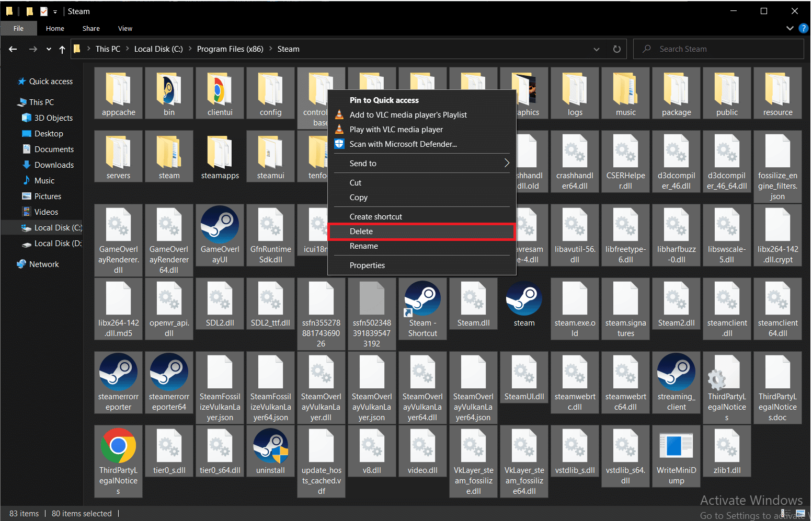
Task: Open the steam application icon
Action: click(x=524, y=300)
